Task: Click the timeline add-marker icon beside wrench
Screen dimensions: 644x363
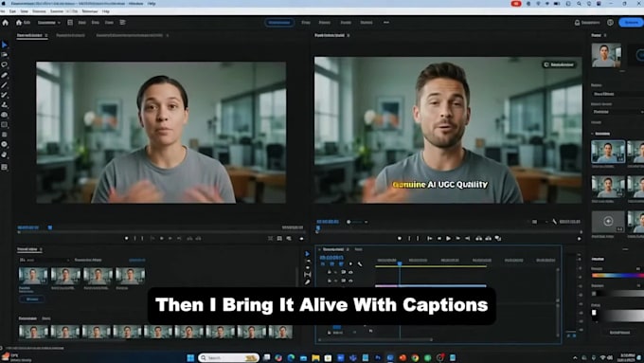Action: click(350, 263)
